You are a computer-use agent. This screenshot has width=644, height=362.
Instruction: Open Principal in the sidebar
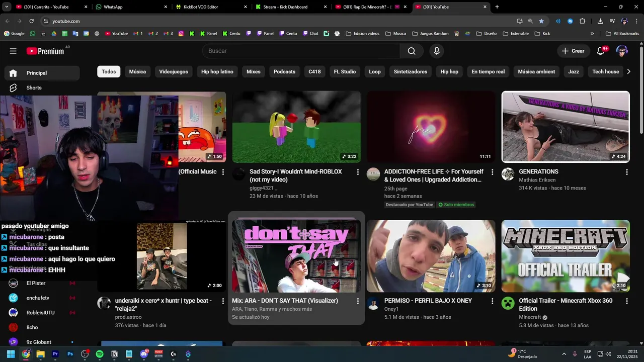tap(42, 73)
